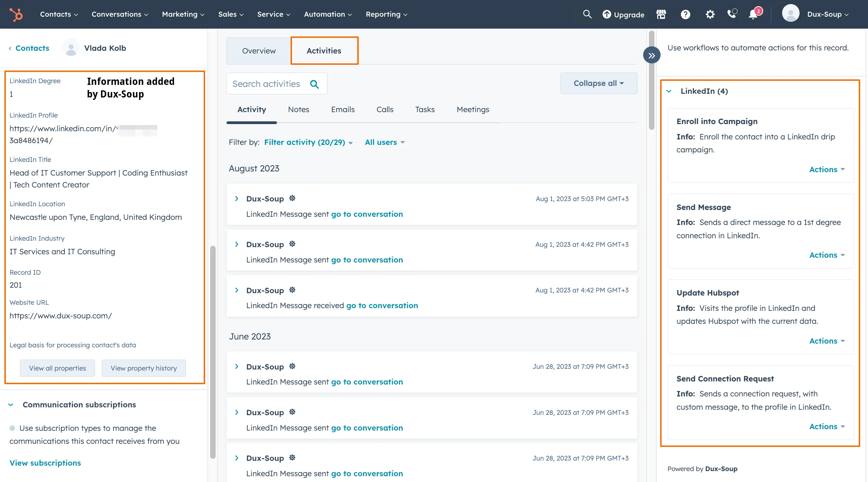Screen dimensions: 868x482
Task: Select the Activities tab
Action: point(324,51)
